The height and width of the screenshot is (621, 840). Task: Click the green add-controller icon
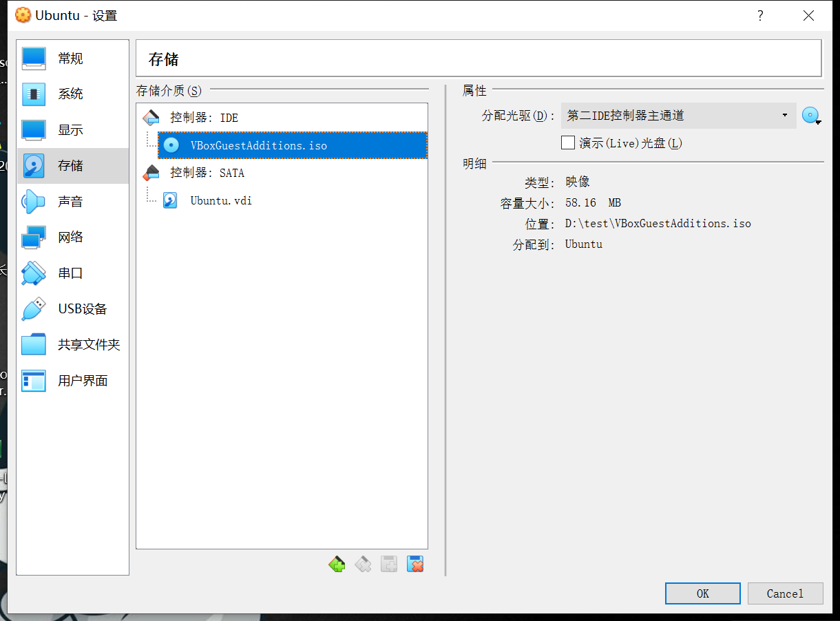pyautogui.click(x=337, y=563)
